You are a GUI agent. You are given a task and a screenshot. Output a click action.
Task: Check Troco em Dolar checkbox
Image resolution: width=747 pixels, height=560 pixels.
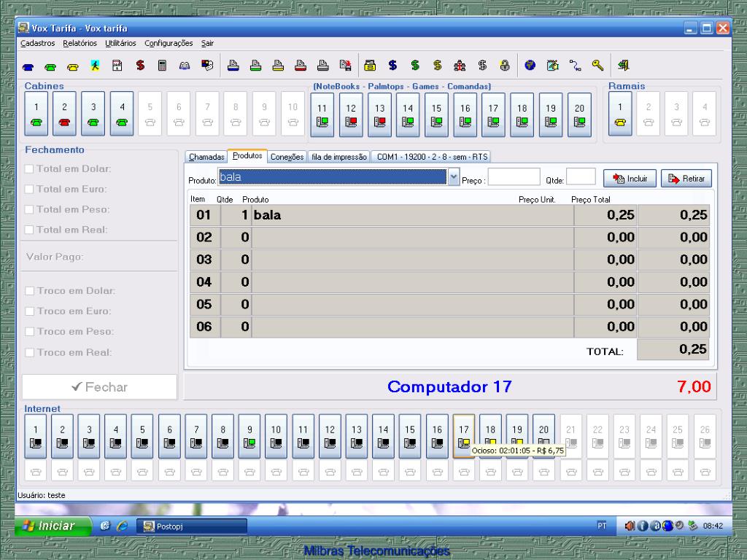pos(29,290)
